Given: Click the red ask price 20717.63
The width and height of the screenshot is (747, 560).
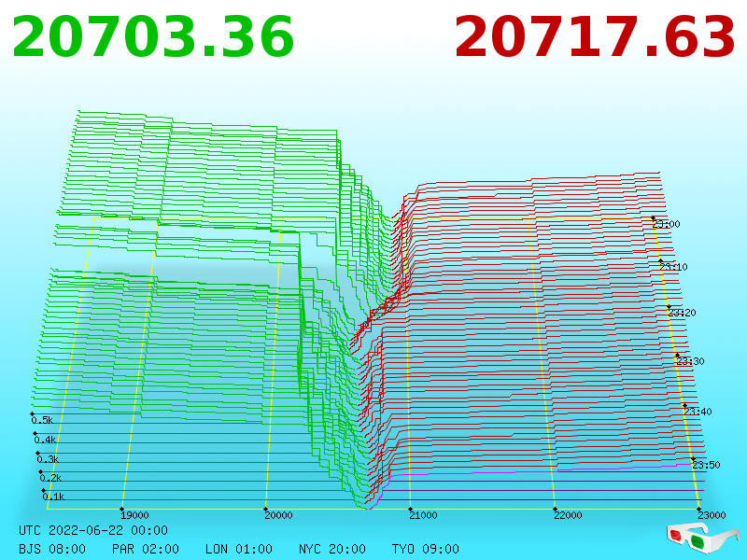Looking at the screenshot, I should [x=595, y=37].
